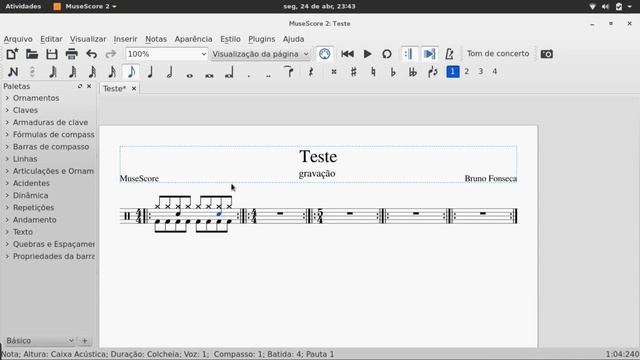The width and height of the screenshot is (640, 360).
Task: Flip note stem direction icon
Action: pos(432,72)
